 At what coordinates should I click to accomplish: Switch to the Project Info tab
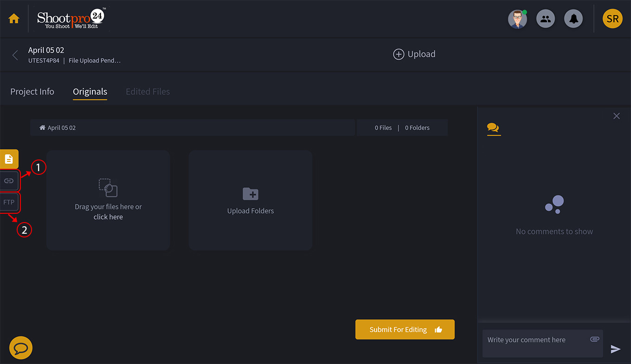[32, 92]
